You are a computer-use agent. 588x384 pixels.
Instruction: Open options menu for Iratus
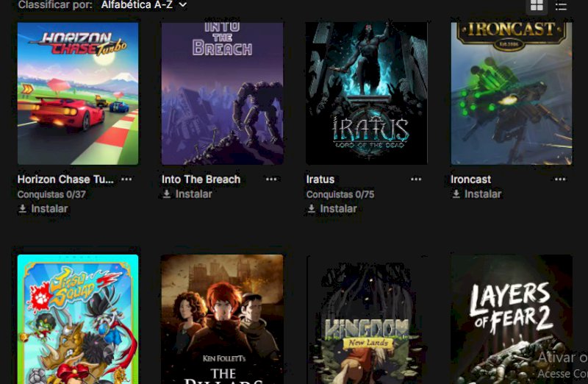pos(416,179)
